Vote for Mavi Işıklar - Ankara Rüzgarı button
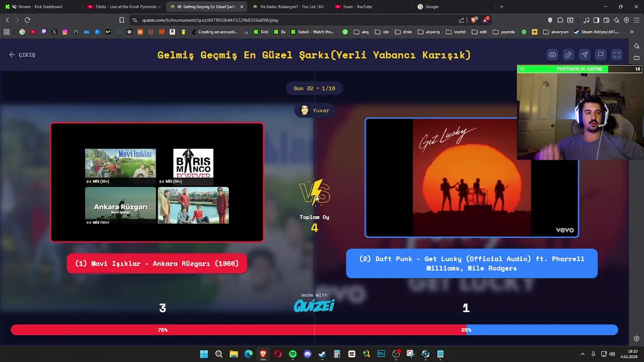Viewport: 644px width, 362px height. coord(157,263)
